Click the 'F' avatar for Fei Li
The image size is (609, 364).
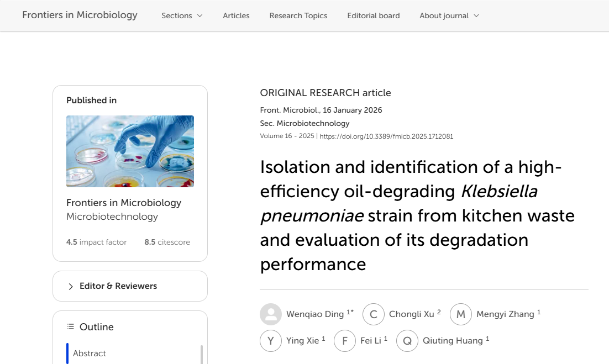pos(345,341)
